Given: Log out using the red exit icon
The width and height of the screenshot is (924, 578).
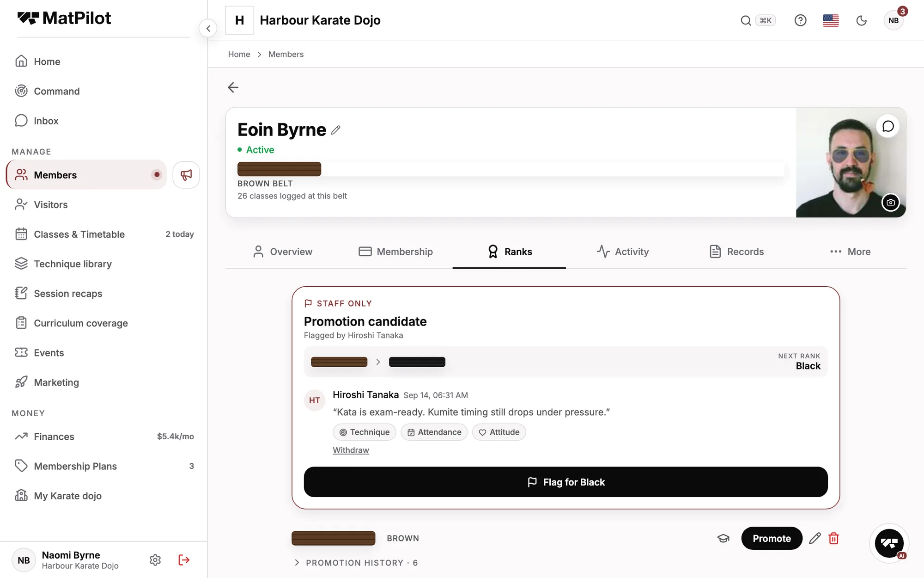Looking at the screenshot, I should pyautogui.click(x=184, y=560).
